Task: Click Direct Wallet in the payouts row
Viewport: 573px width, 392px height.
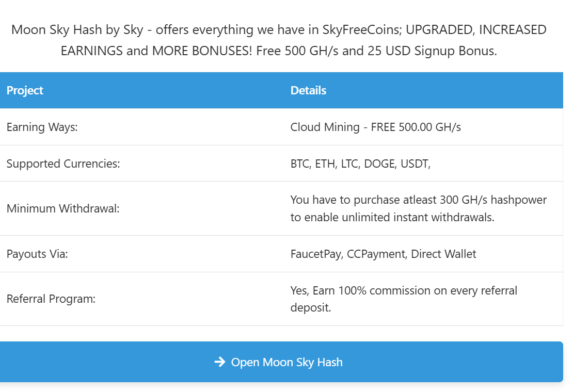Action: point(443,254)
